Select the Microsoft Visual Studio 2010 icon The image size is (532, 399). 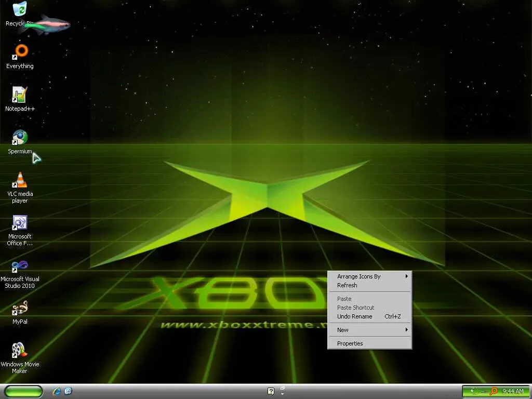click(x=20, y=273)
